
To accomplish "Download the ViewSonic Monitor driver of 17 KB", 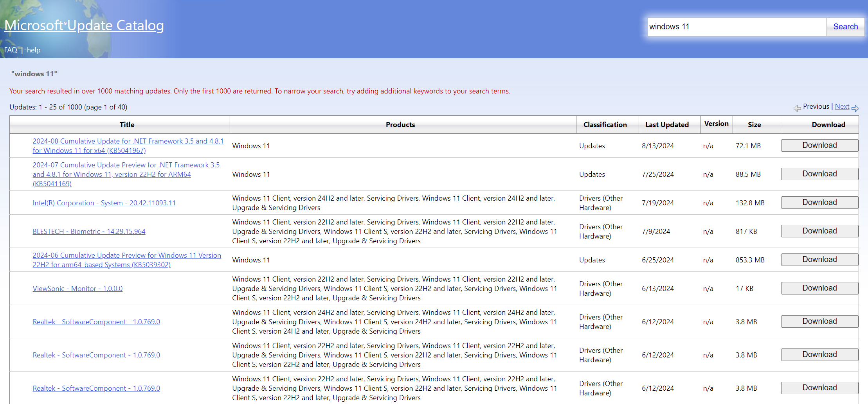I will (x=819, y=288).
